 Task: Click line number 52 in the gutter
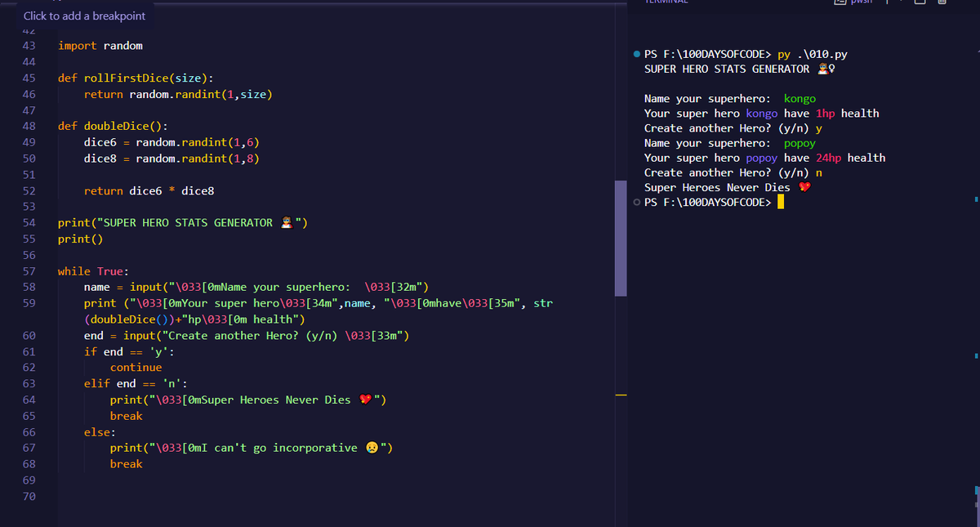(x=29, y=190)
